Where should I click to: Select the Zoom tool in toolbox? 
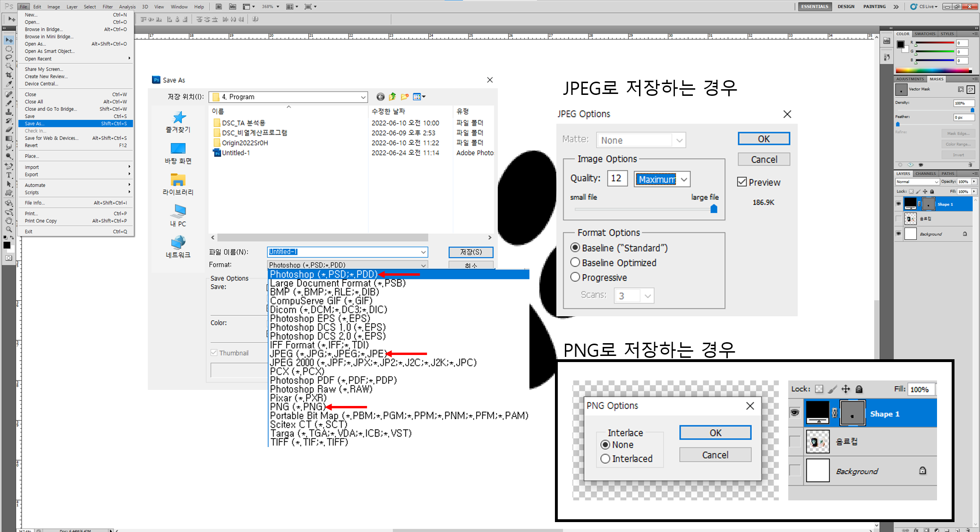(9, 229)
